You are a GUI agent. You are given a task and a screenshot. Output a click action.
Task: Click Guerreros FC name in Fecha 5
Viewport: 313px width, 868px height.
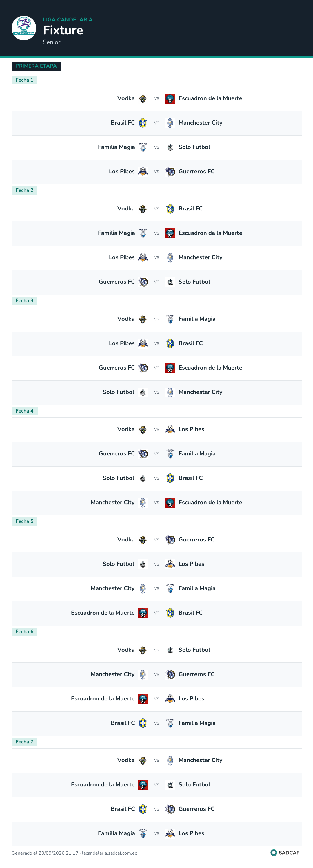pyautogui.click(x=196, y=539)
